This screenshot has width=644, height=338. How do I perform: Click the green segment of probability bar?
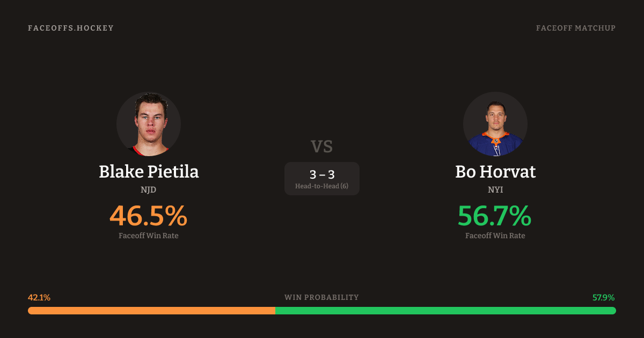click(x=445, y=311)
